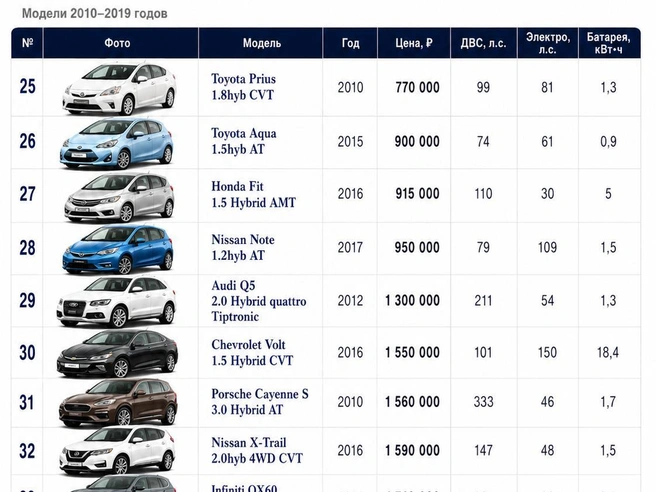Click row number 27
Screen dimensions: 656x492
[27, 194]
